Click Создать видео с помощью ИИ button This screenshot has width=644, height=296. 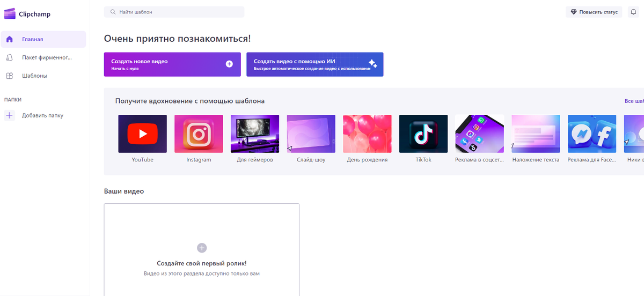pos(315,64)
